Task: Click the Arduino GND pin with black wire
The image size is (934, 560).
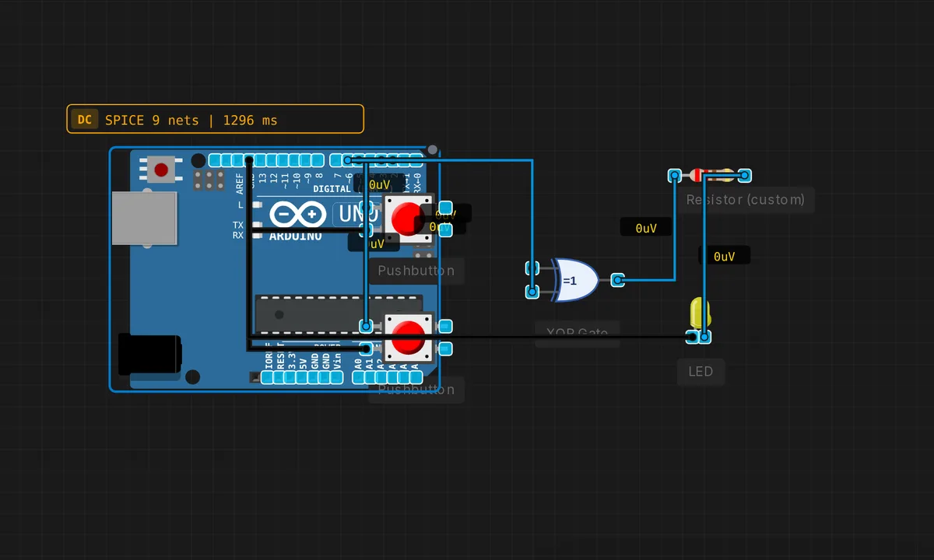Action: click(248, 161)
